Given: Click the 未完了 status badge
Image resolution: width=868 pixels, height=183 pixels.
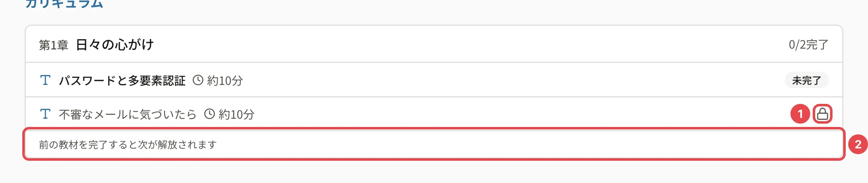Looking at the screenshot, I should pyautogui.click(x=807, y=80).
